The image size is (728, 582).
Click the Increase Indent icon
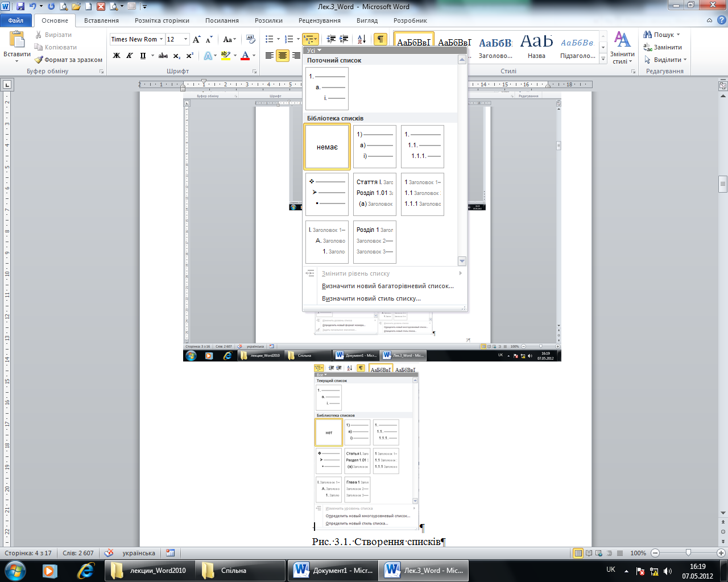point(344,39)
